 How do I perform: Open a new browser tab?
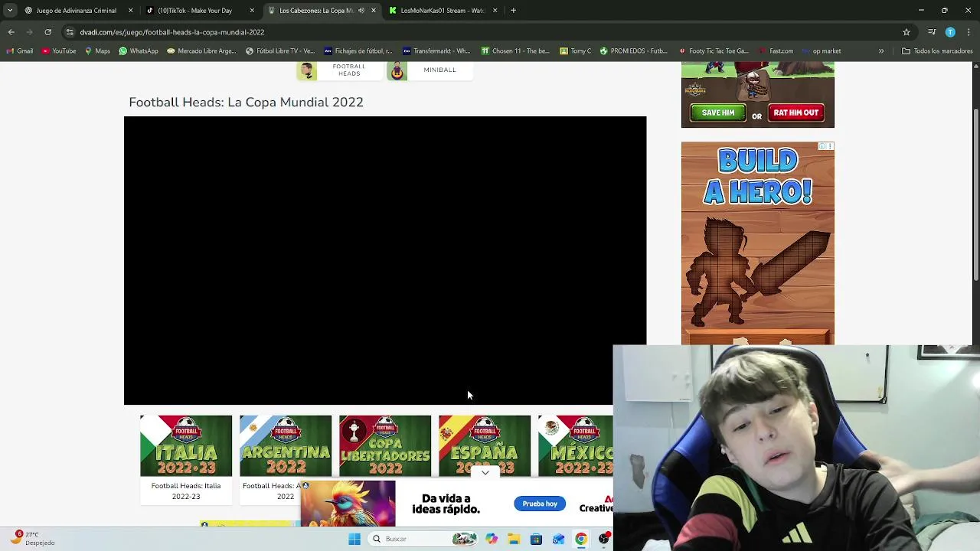(x=513, y=11)
